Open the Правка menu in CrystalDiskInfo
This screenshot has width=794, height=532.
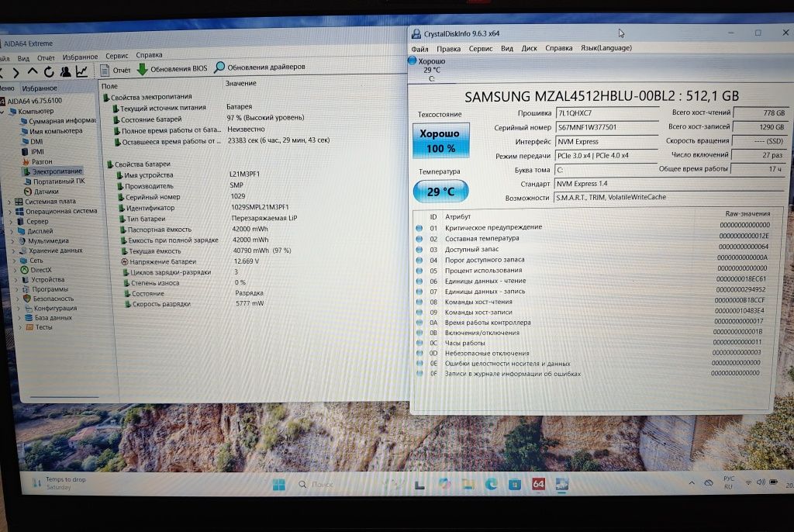449,49
